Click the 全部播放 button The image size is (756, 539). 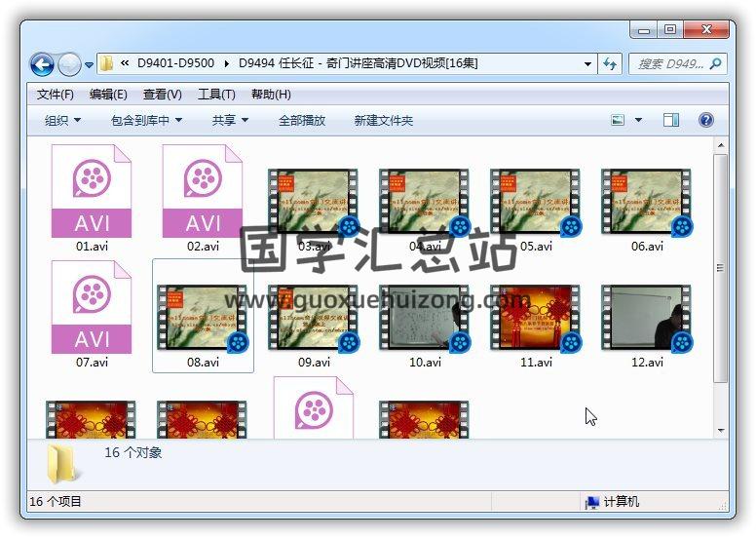302,120
